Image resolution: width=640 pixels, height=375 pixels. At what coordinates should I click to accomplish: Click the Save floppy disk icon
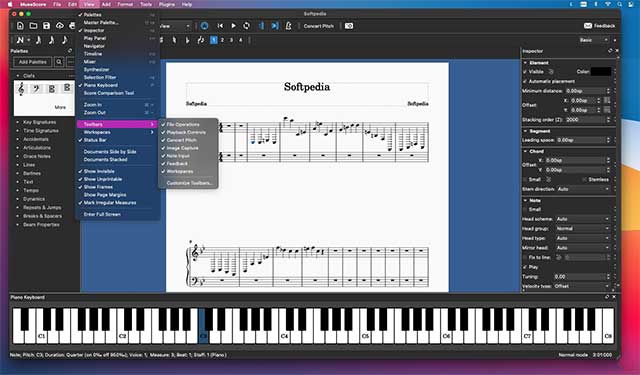coord(46,26)
